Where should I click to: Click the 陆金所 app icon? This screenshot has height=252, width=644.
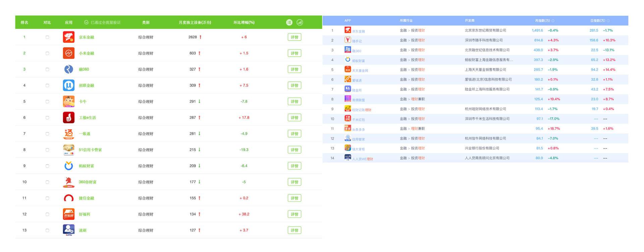coord(348,89)
